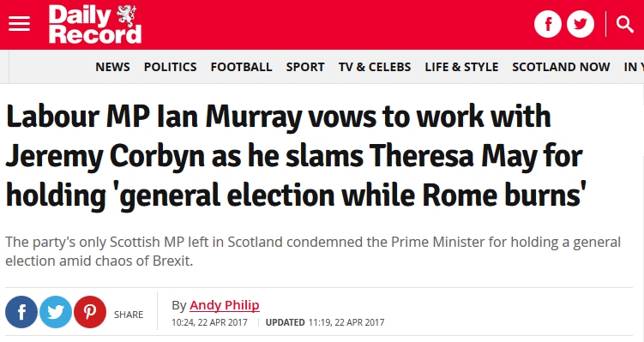Go to Scotland Now
The width and height of the screenshot is (644, 342).
561,67
